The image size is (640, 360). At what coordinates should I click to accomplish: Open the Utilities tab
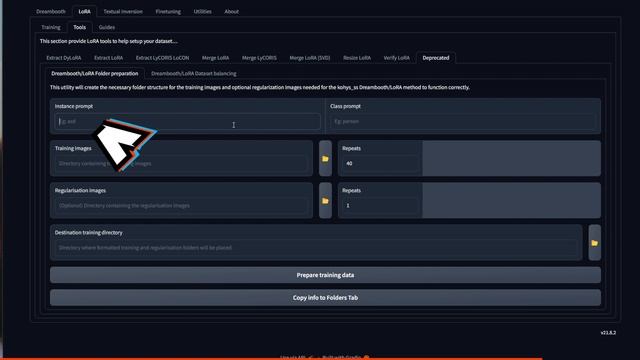coord(202,11)
